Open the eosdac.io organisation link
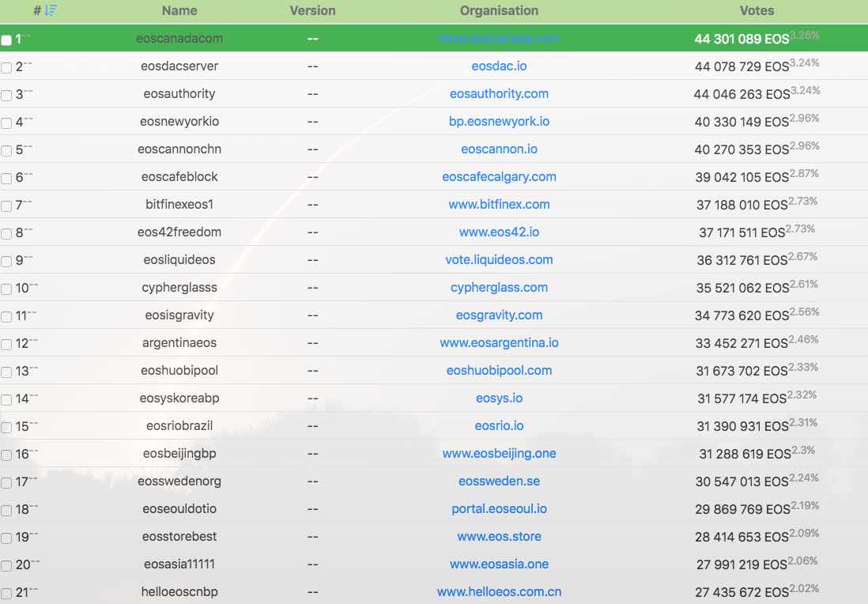The width and height of the screenshot is (868, 604). [499, 66]
